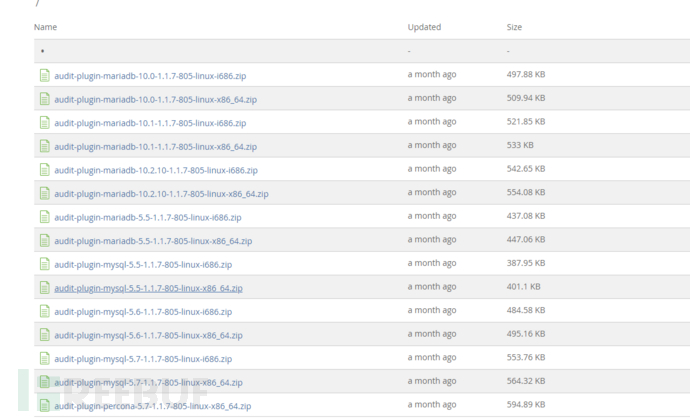Click file icon for mariadb-5.5 linux-x86_64 zip
Screen dimensions: 690x418
tap(44, 241)
